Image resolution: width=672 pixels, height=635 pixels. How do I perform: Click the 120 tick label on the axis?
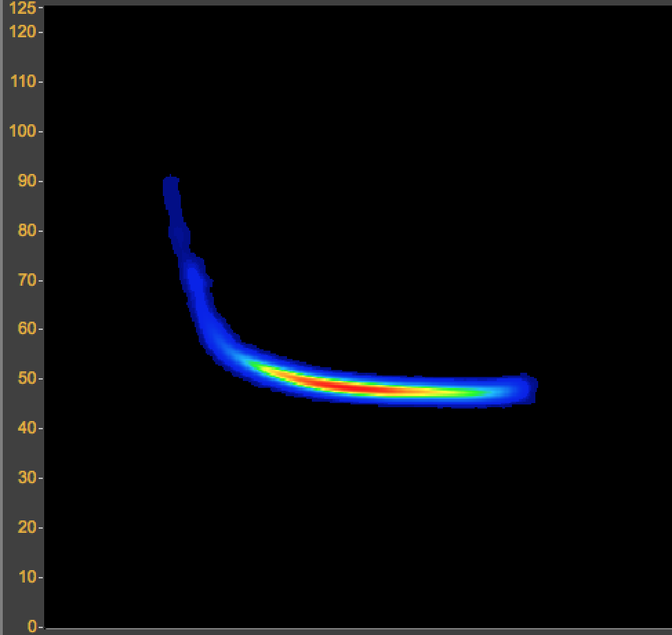22,32
